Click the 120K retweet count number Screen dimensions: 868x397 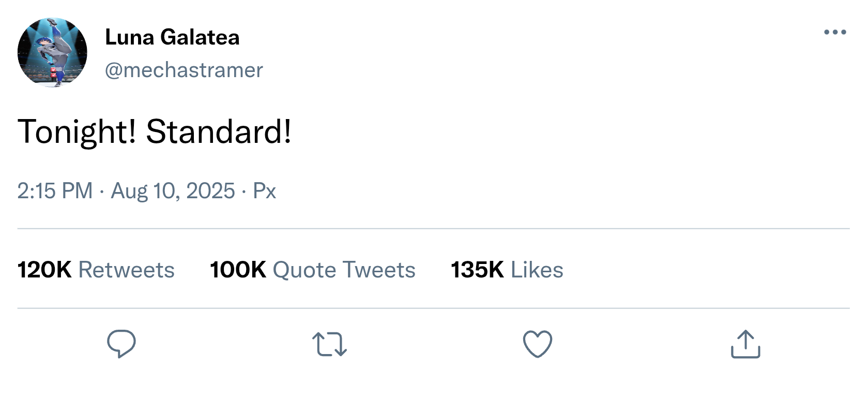[44, 270]
